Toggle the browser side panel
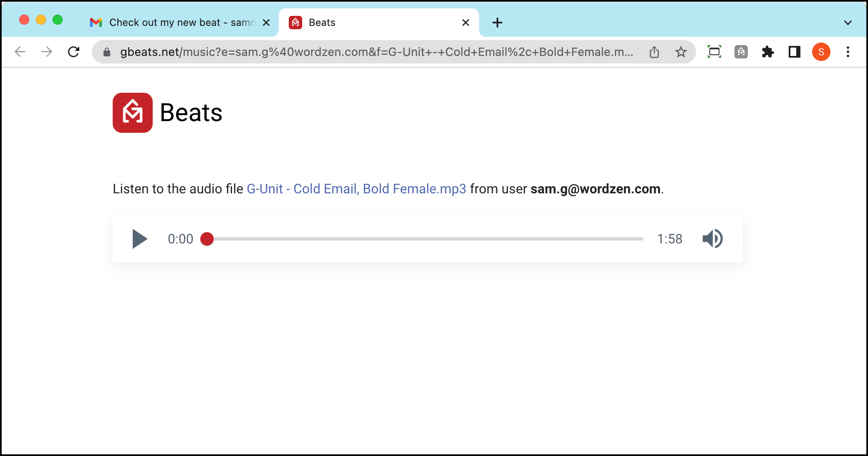Viewport: 868px width, 456px height. pyautogui.click(x=795, y=52)
